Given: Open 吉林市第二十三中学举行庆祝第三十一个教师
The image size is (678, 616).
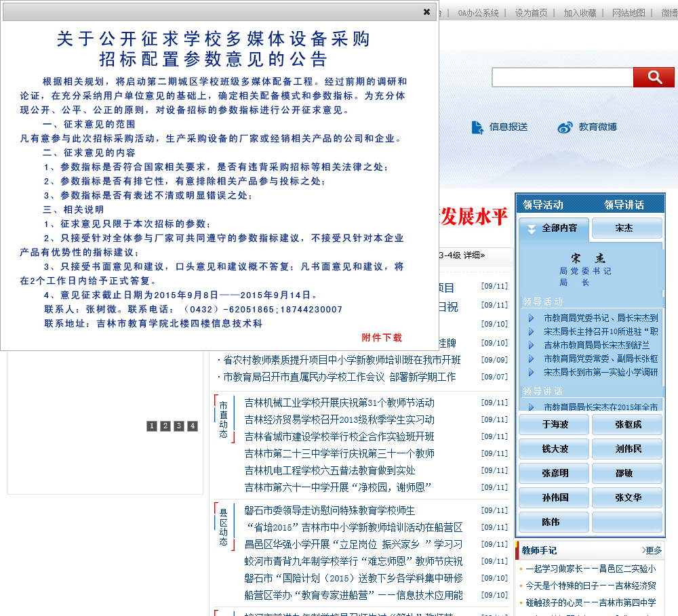Looking at the screenshot, I should (340, 453).
